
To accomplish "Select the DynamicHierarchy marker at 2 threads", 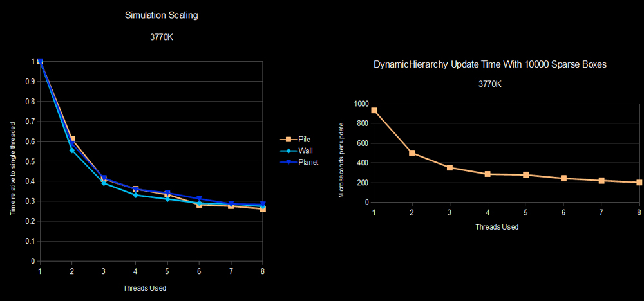I will pyautogui.click(x=412, y=153).
